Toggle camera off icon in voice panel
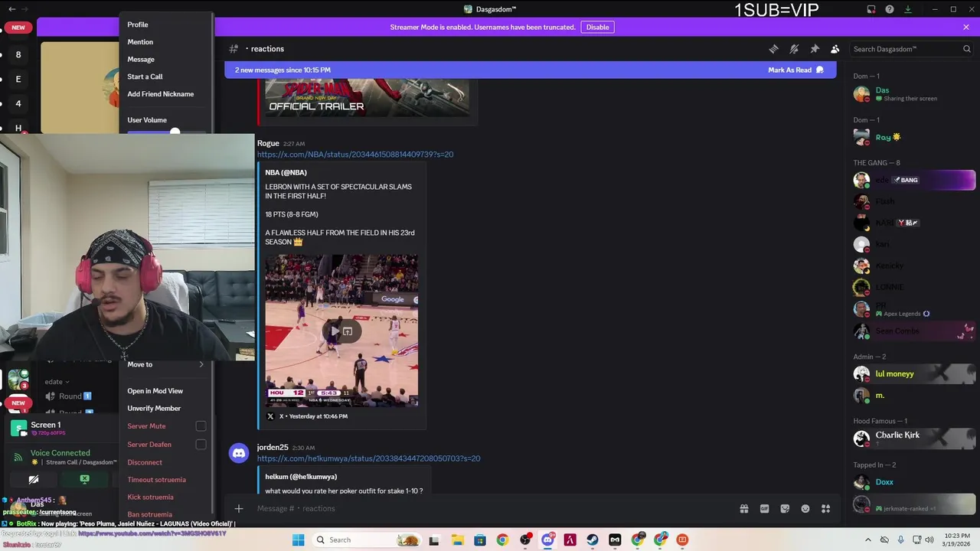 pos(34,479)
